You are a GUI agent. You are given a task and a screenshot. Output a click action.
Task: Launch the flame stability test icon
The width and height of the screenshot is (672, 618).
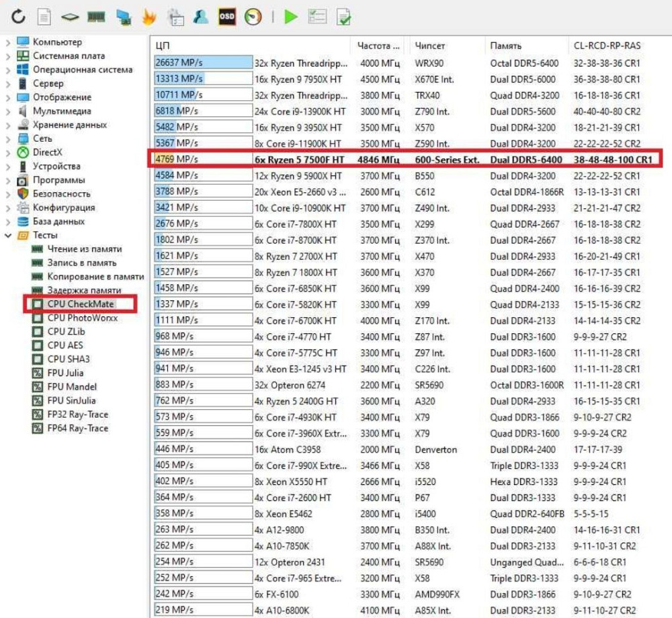click(x=149, y=17)
